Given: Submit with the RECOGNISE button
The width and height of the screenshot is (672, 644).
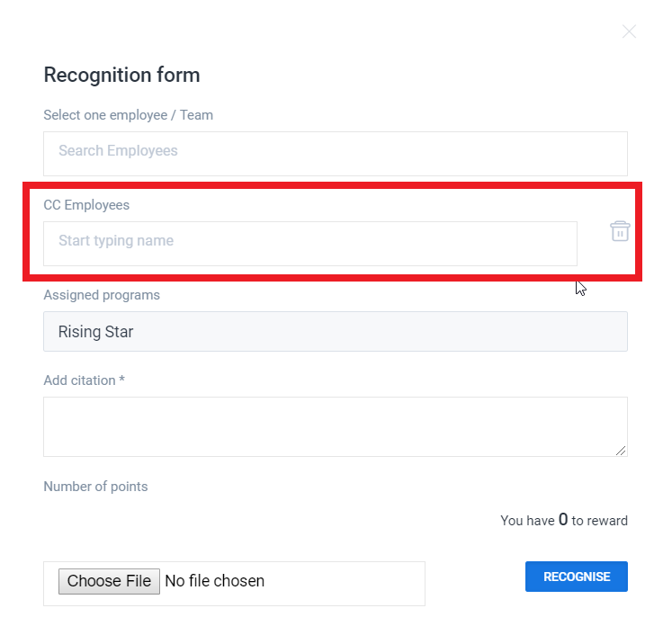Looking at the screenshot, I should 576,577.
